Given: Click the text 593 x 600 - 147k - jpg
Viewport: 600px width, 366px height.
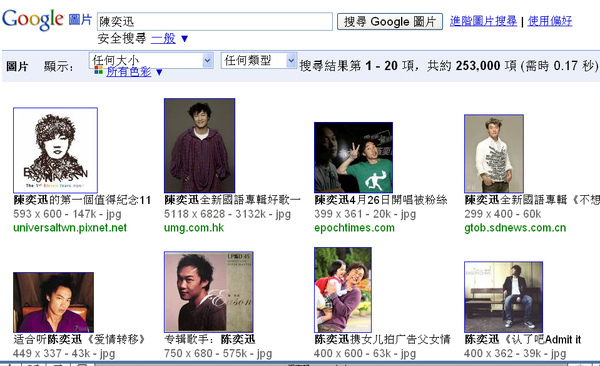Looking at the screenshot, I should click(67, 214).
